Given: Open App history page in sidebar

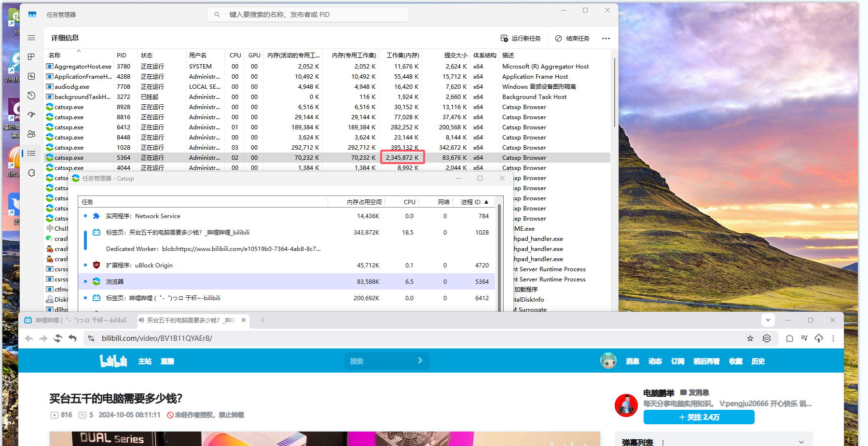Looking at the screenshot, I should 31,96.
